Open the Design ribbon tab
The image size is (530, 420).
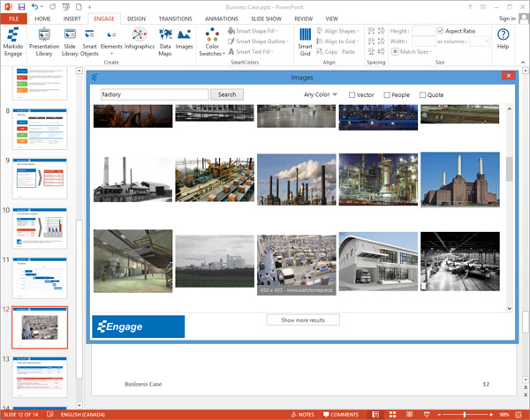pyautogui.click(x=136, y=18)
